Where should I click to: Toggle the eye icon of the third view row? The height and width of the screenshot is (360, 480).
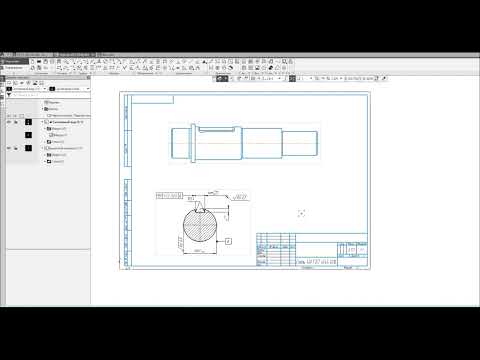click(x=9, y=148)
